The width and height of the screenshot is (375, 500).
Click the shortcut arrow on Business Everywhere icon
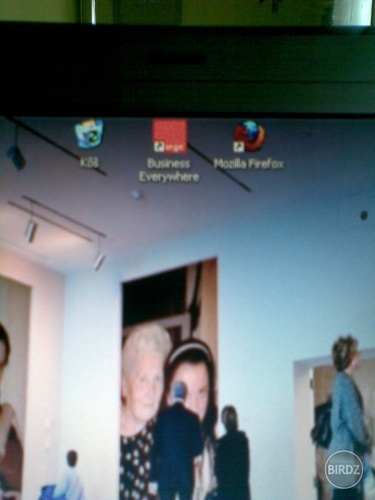(159, 147)
